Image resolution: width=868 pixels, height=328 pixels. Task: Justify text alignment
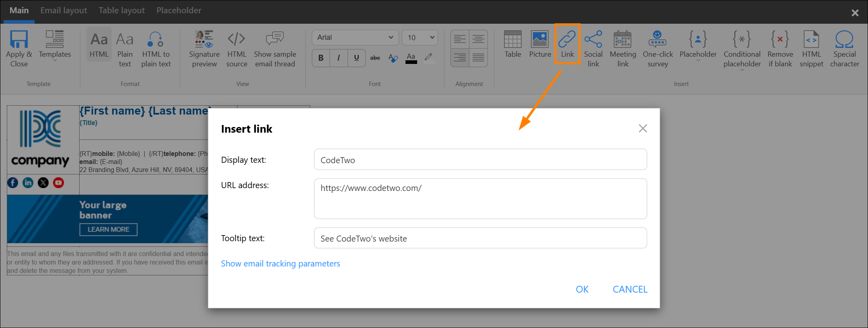coord(478,57)
